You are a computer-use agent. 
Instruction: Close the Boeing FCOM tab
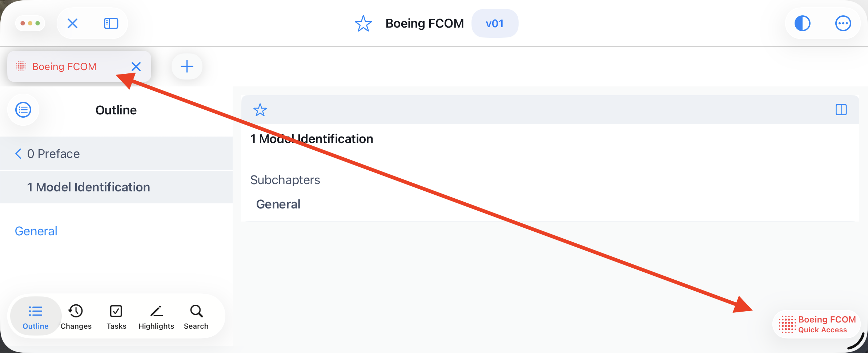coord(136,66)
